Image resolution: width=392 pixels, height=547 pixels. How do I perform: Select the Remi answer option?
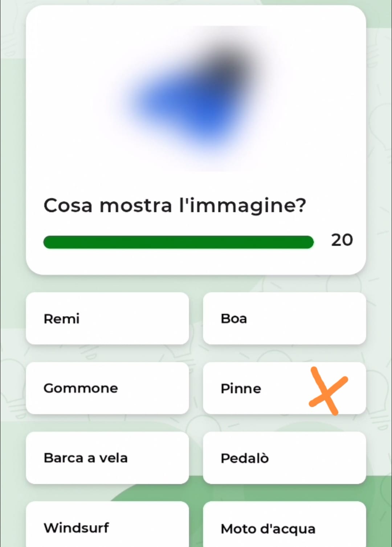coord(107,318)
